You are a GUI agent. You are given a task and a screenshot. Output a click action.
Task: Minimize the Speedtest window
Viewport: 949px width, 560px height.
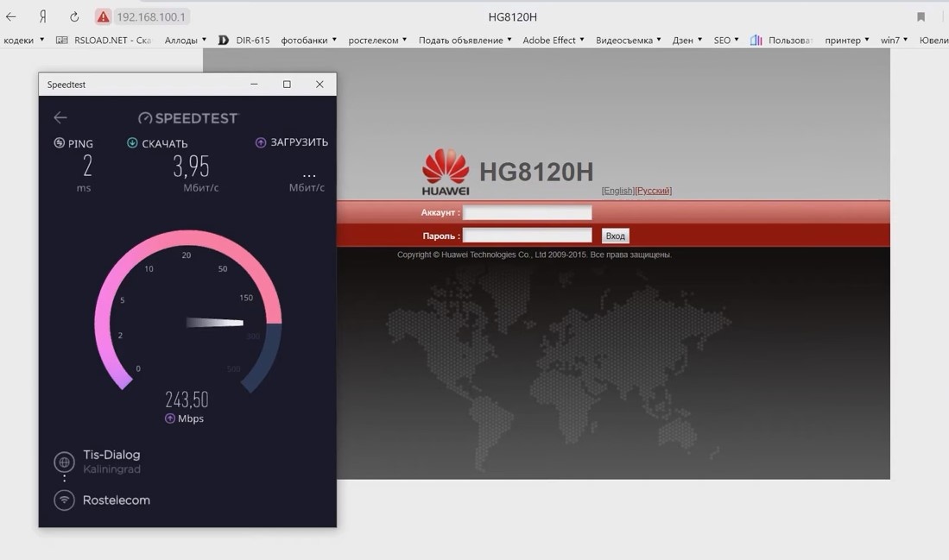tap(254, 84)
